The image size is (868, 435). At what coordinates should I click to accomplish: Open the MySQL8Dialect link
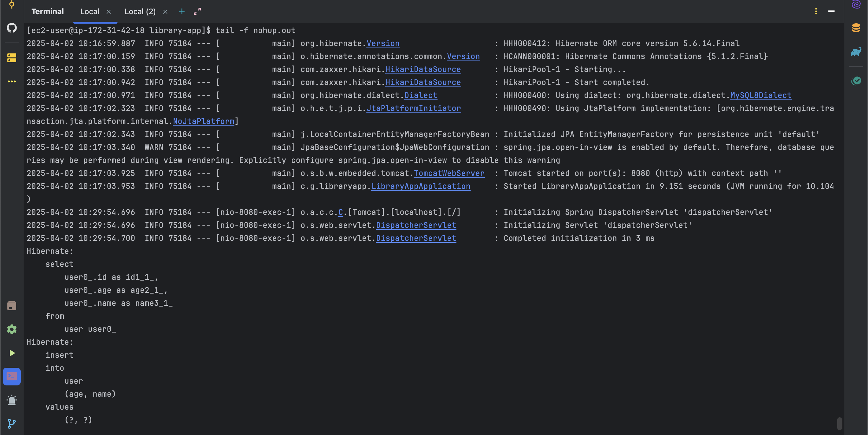coord(761,95)
